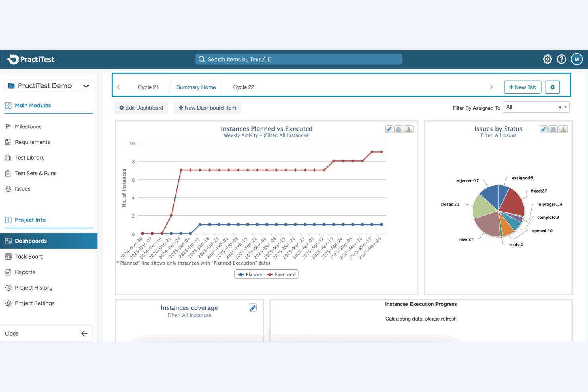Open the Test Library module

pos(29,158)
